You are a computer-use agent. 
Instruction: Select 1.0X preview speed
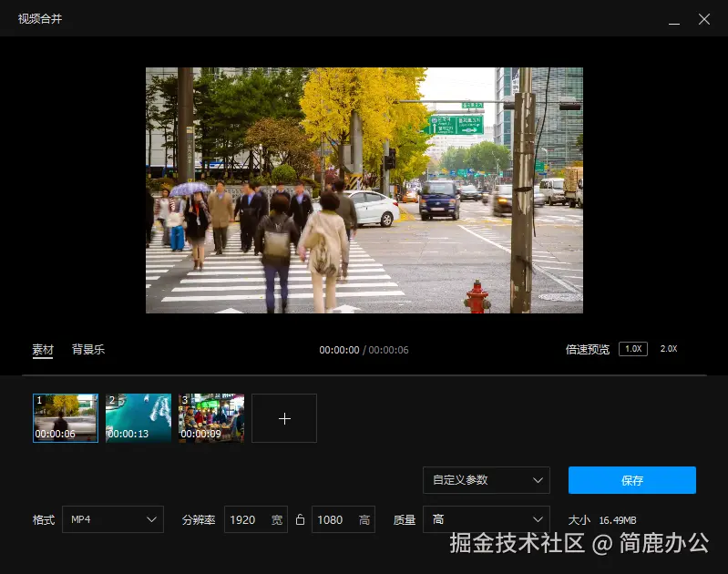click(x=633, y=349)
